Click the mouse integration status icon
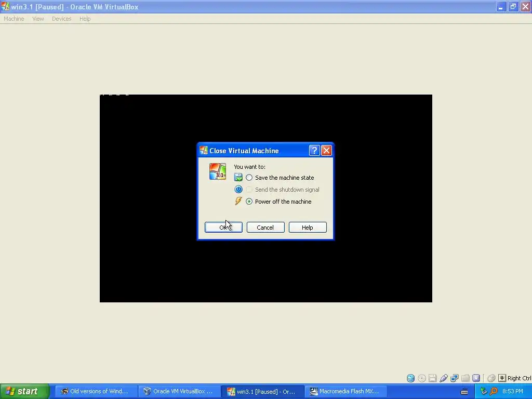Image resolution: width=532 pixels, height=399 pixels. point(491,378)
